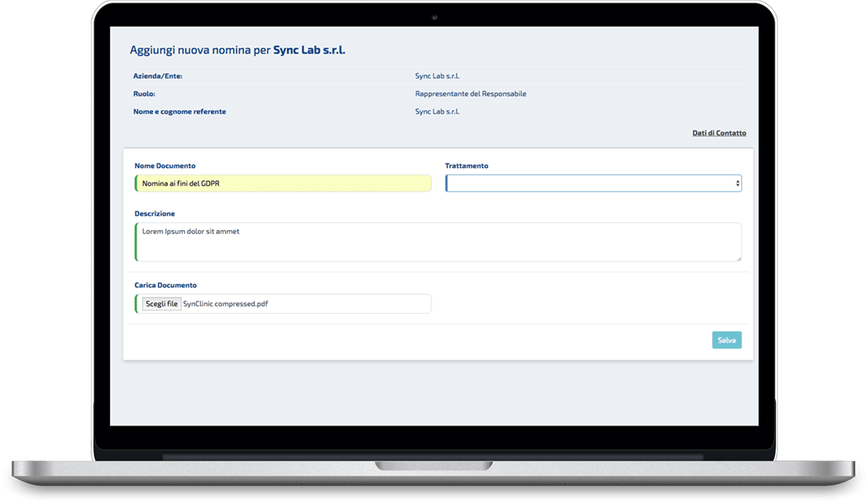Screen dimensions: 868x502
Task: Click the Aggiungi nuova nomina page heading
Action: [x=237, y=50]
